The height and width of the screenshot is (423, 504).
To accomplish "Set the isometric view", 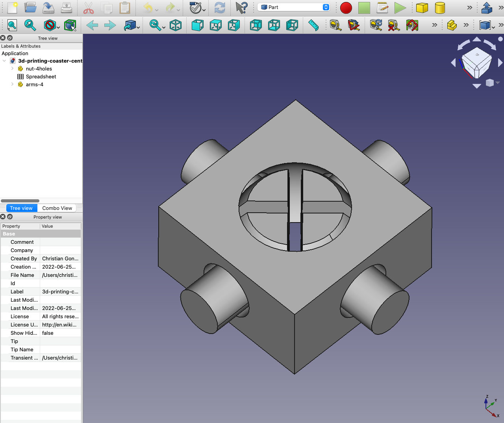I will [176, 26].
